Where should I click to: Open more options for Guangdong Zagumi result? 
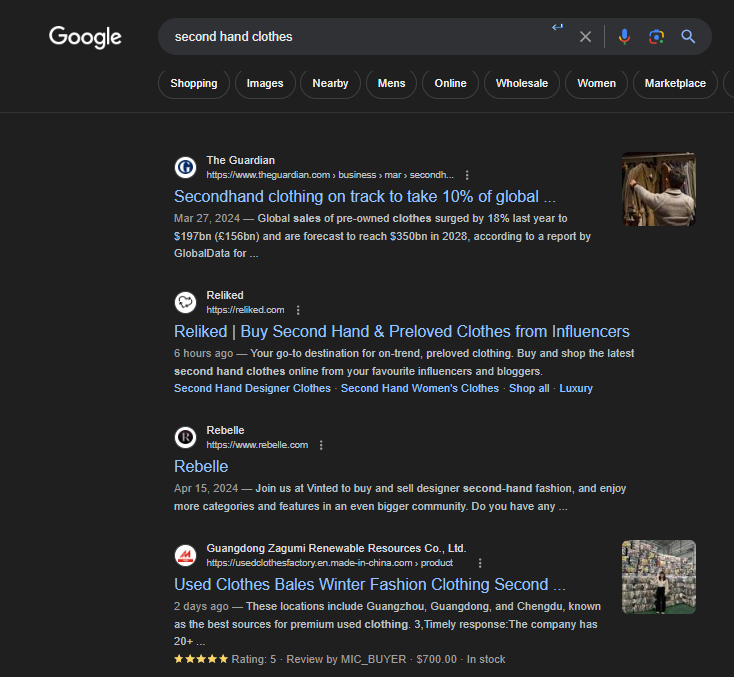[480, 563]
